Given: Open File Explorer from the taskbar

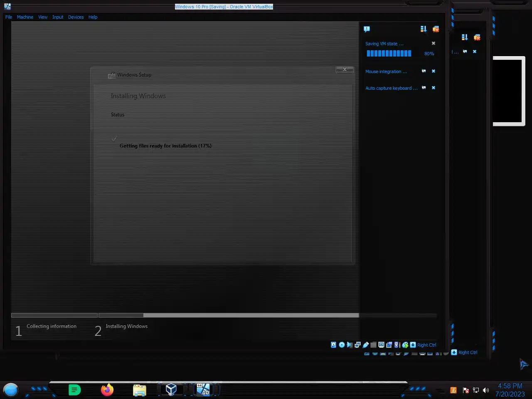Looking at the screenshot, I should [x=140, y=390].
